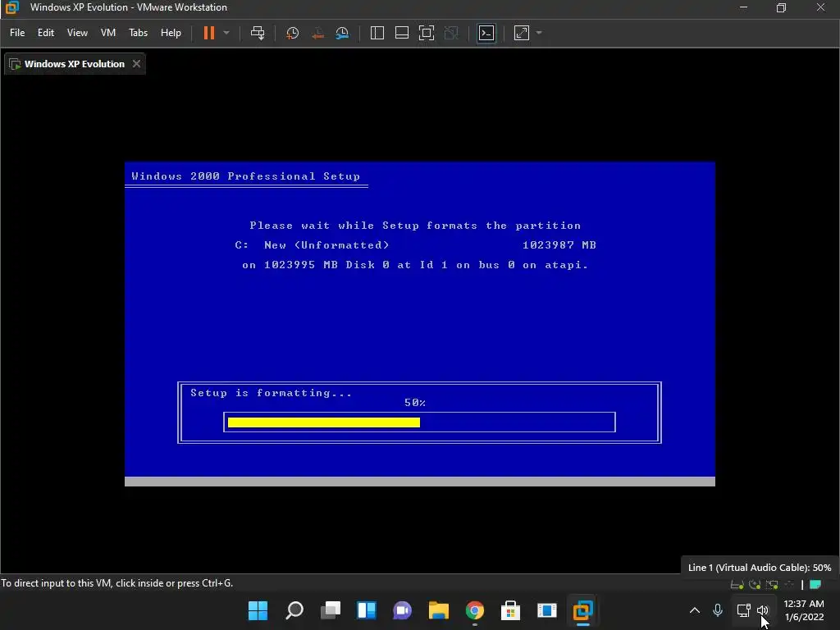The width and height of the screenshot is (840, 630).
Task: Click the stretch guest display icon
Action: click(x=522, y=33)
